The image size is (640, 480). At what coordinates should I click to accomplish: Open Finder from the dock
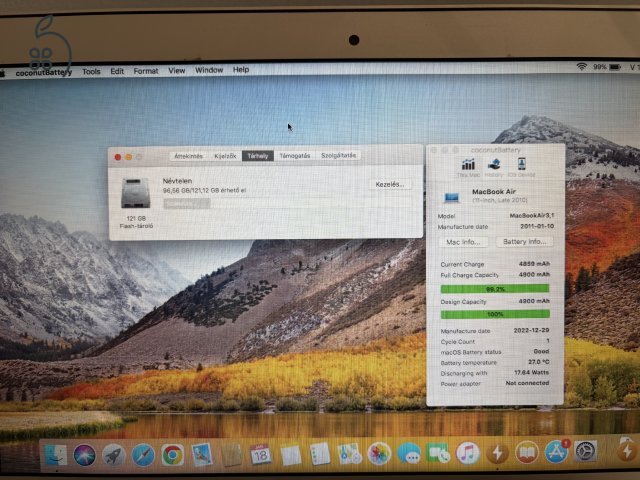(55, 455)
